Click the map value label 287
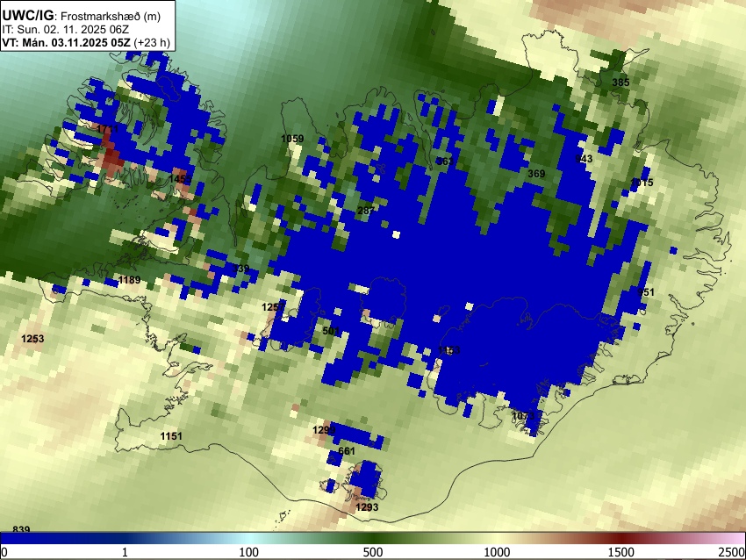The height and width of the screenshot is (560, 746). click(x=365, y=211)
